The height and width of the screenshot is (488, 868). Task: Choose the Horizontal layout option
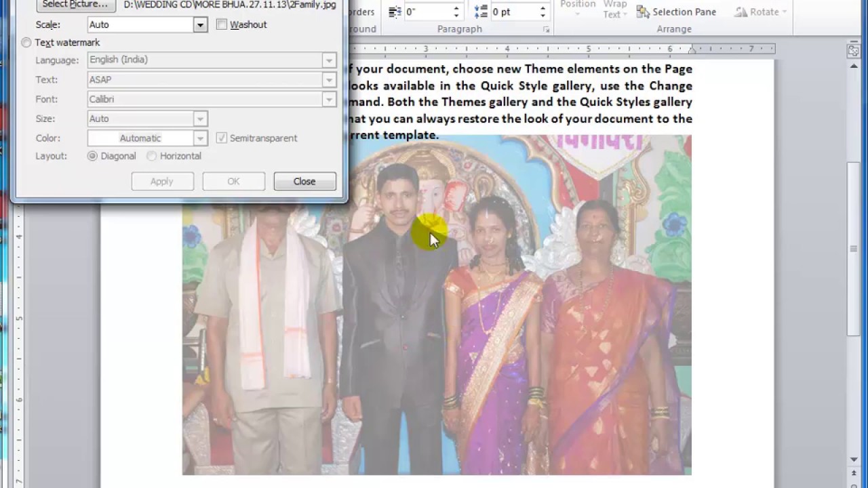coord(152,156)
